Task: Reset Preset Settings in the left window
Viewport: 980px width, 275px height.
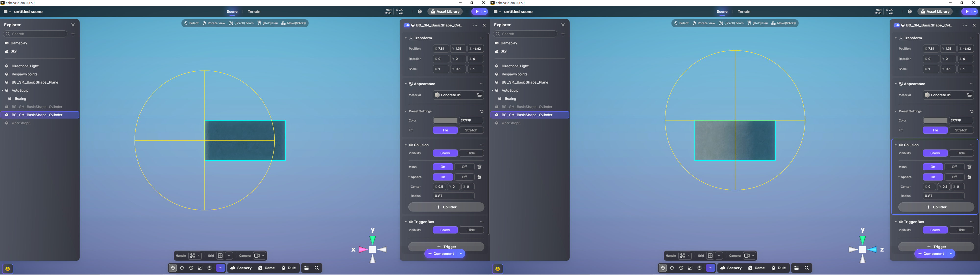Action: coord(481,111)
